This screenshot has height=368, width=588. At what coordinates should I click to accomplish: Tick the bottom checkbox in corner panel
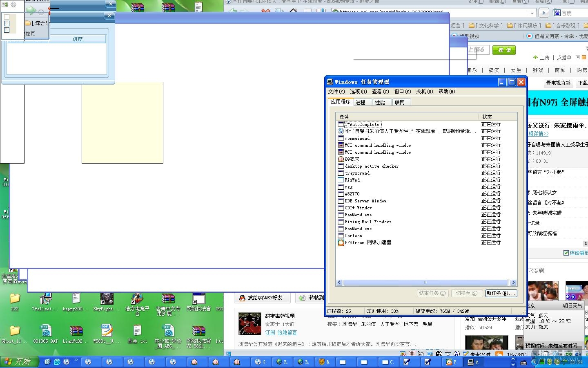pyautogui.click(x=7, y=30)
